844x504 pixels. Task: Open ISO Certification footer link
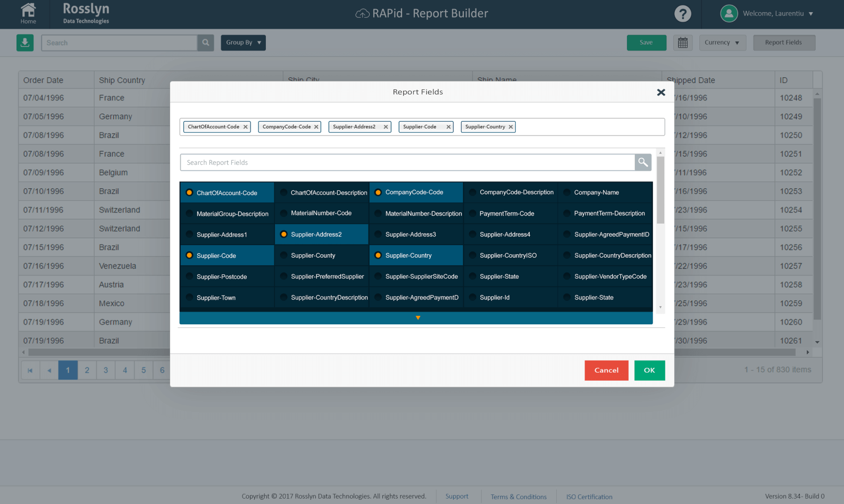click(x=589, y=497)
